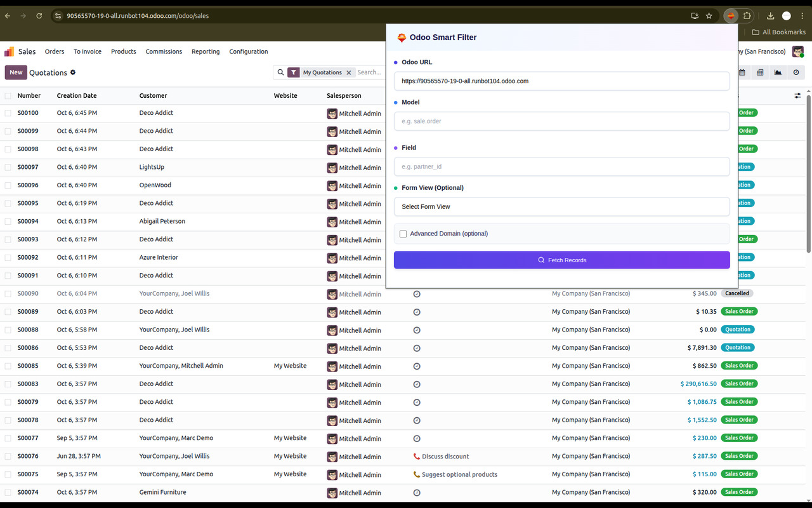Sort by the Website column header
Screen dimensions: 812x508
click(285, 96)
